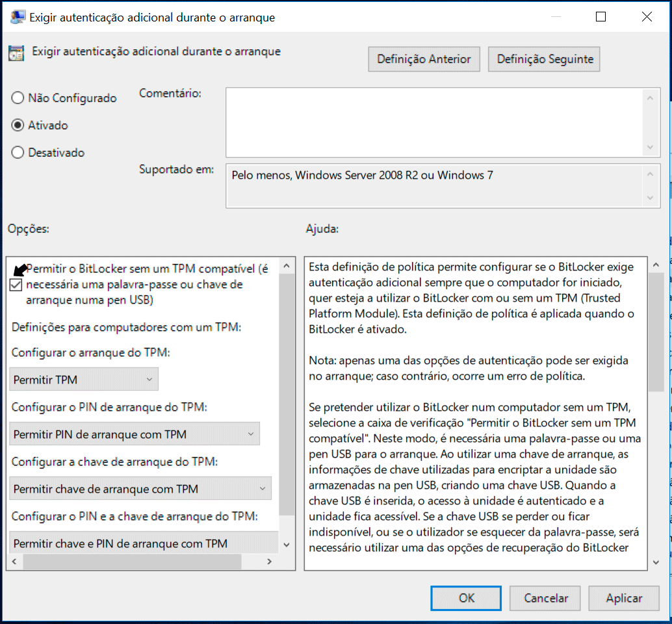
Task: Click the "Ajuda:" section label
Action: tap(322, 228)
